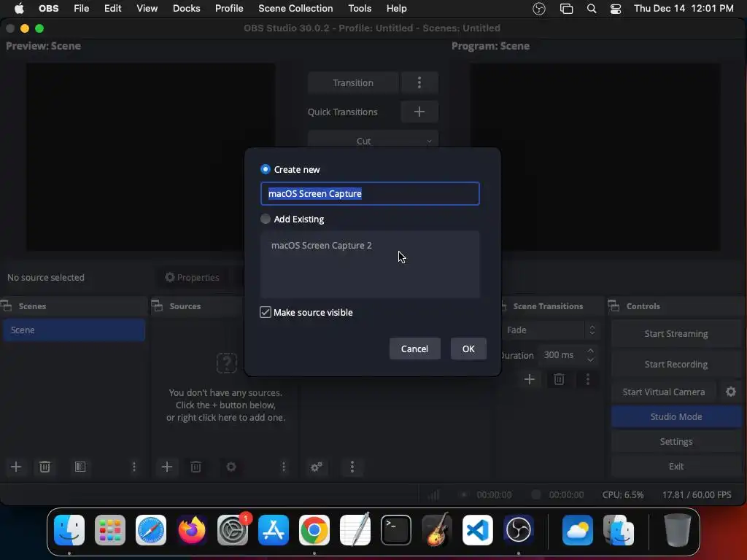Image resolution: width=747 pixels, height=560 pixels.
Task: Remove a source with the Sources trash icon
Action: [196, 467]
